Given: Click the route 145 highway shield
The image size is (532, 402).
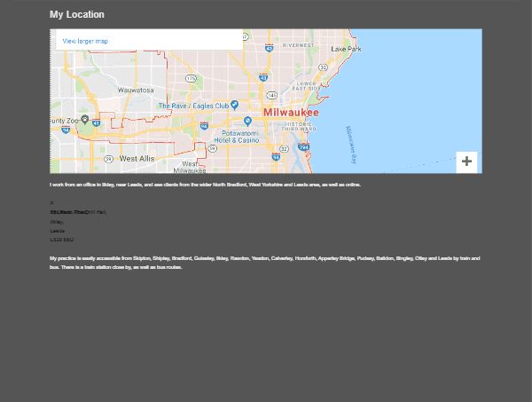Looking at the screenshot, I should [x=272, y=96].
